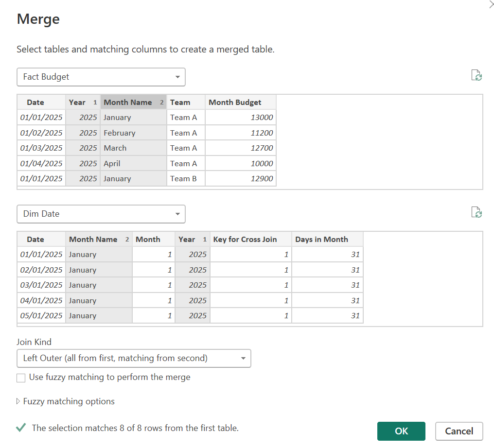494x448 pixels.
Task: Click the 03/01/2025 date cell in Dim Date
Action: [x=41, y=285]
